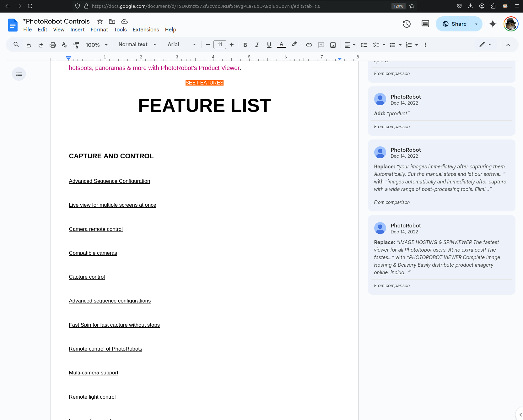Go to Docs home
Image resolution: width=523 pixels, height=420 pixels.
[13, 25]
